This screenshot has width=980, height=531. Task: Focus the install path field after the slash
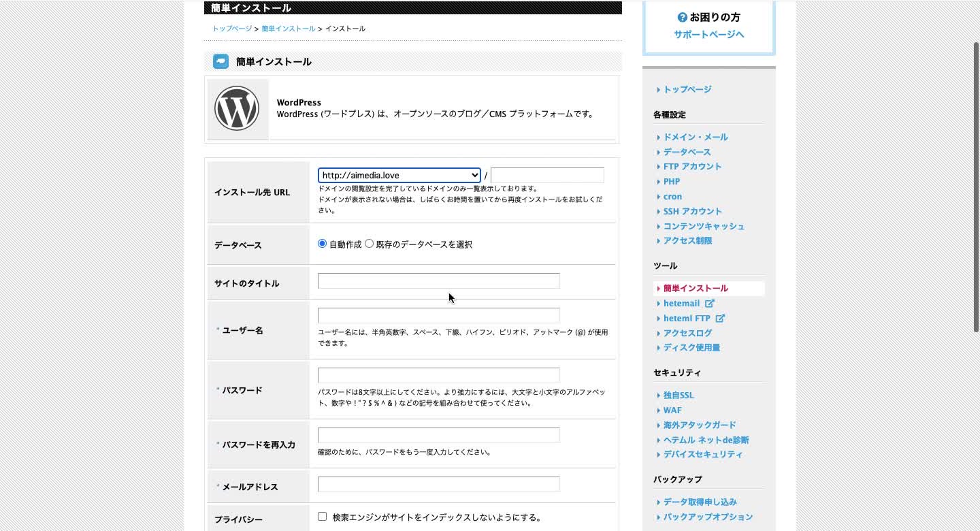click(547, 175)
